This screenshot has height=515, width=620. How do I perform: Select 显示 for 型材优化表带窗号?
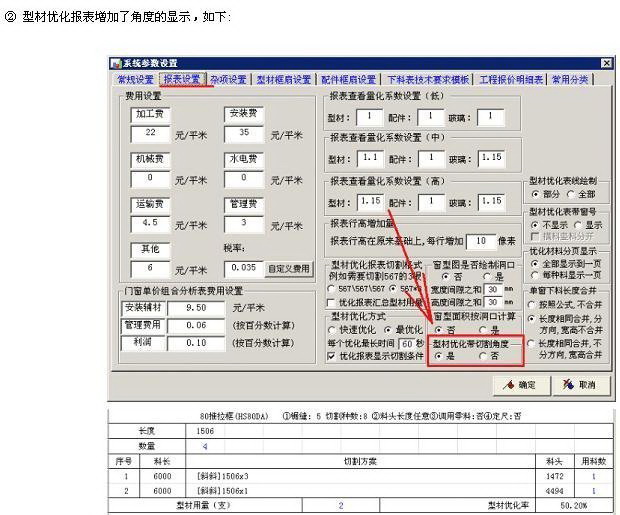[x=578, y=225]
